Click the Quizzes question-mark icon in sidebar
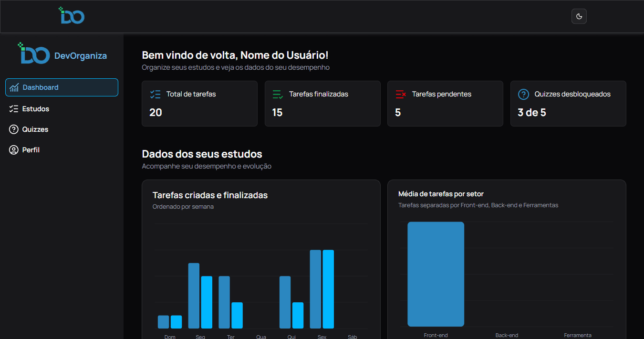This screenshot has width=644, height=339. pyautogui.click(x=14, y=129)
